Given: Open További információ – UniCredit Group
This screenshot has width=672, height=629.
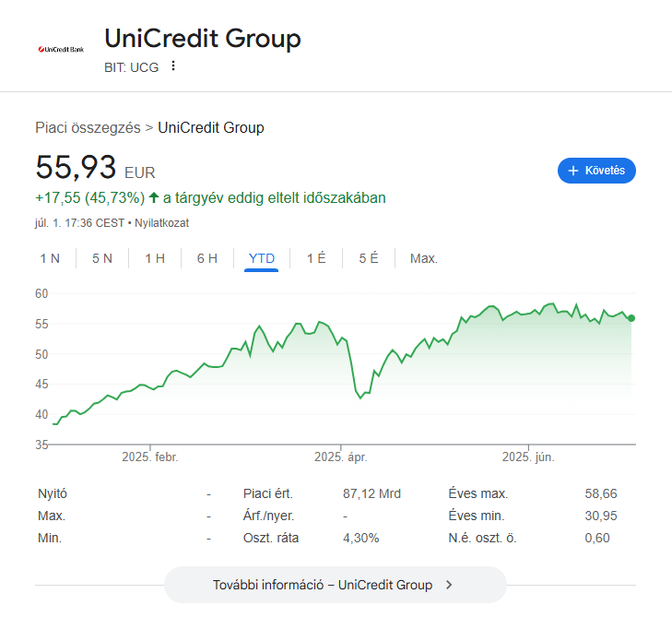Looking at the screenshot, I should tap(336, 585).
